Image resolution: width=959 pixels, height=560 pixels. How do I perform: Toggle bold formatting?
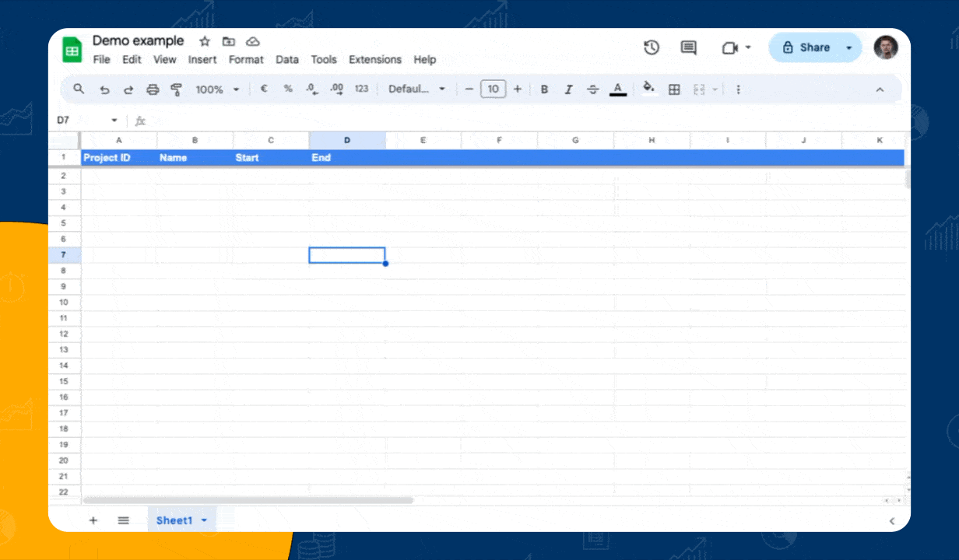[x=544, y=89]
